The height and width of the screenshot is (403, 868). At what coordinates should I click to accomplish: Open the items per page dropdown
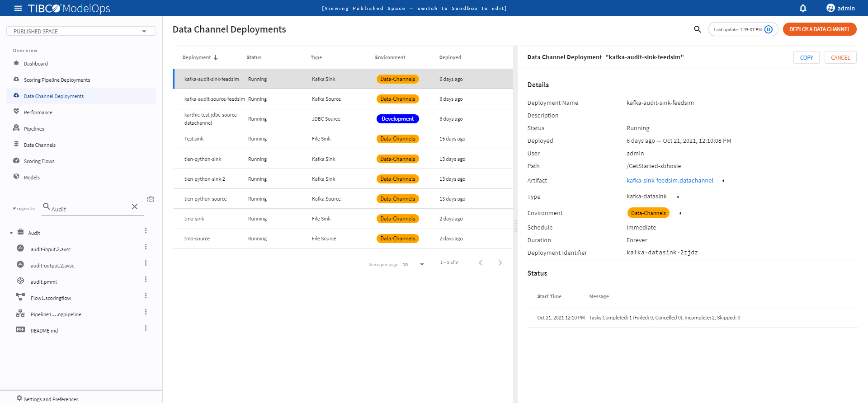point(414,265)
